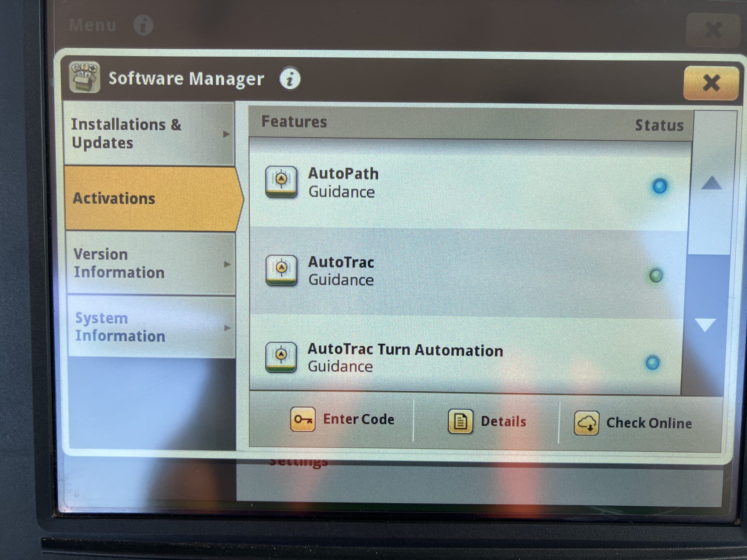Expand Installations & Updates arrow
Viewport: 747px width, 560px height.
226,134
